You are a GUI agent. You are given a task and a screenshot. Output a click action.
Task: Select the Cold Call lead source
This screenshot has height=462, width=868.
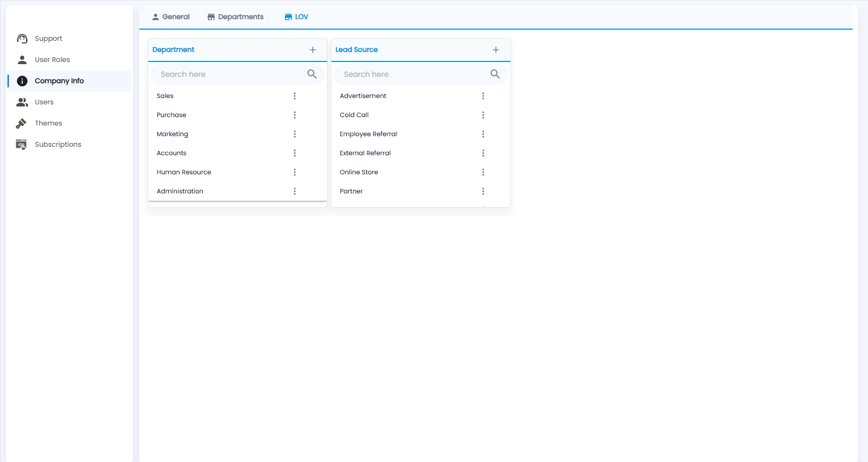[421, 115]
